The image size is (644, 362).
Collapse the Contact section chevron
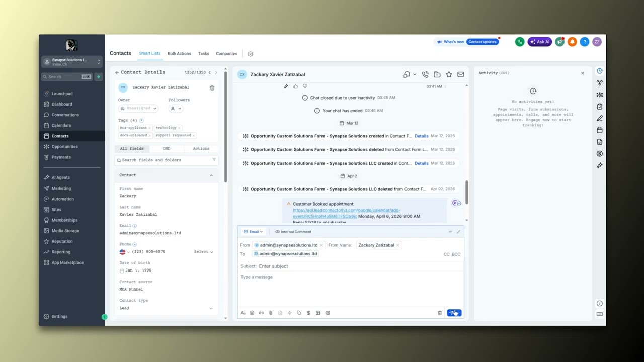(x=211, y=175)
